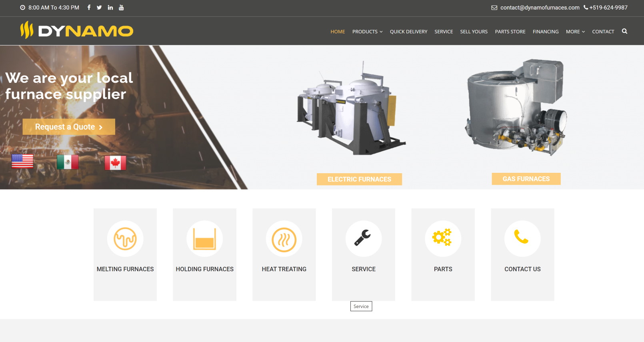Click the Contact Us phone icon

point(522,238)
